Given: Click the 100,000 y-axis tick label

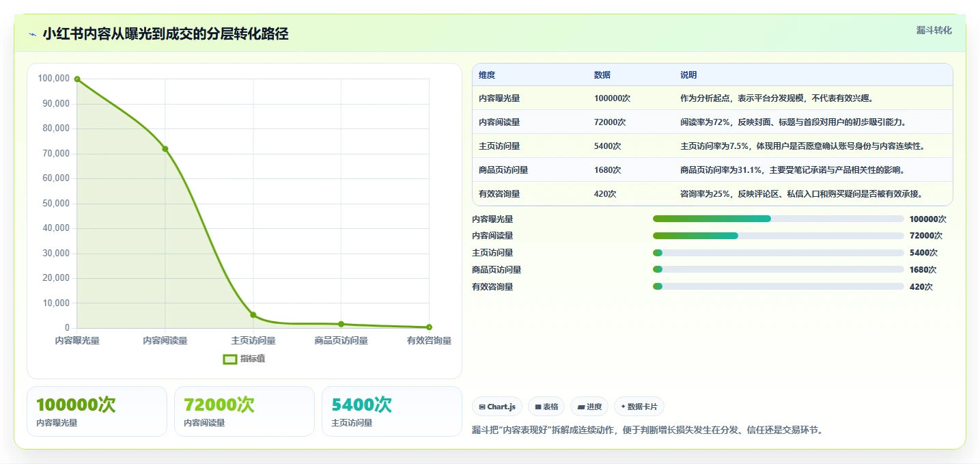Looking at the screenshot, I should [x=53, y=79].
